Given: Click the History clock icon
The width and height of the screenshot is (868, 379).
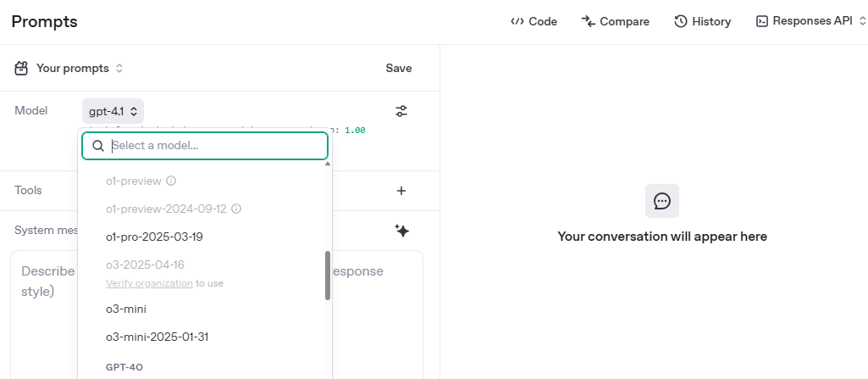Looking at the screenshot, I should 680,21.
